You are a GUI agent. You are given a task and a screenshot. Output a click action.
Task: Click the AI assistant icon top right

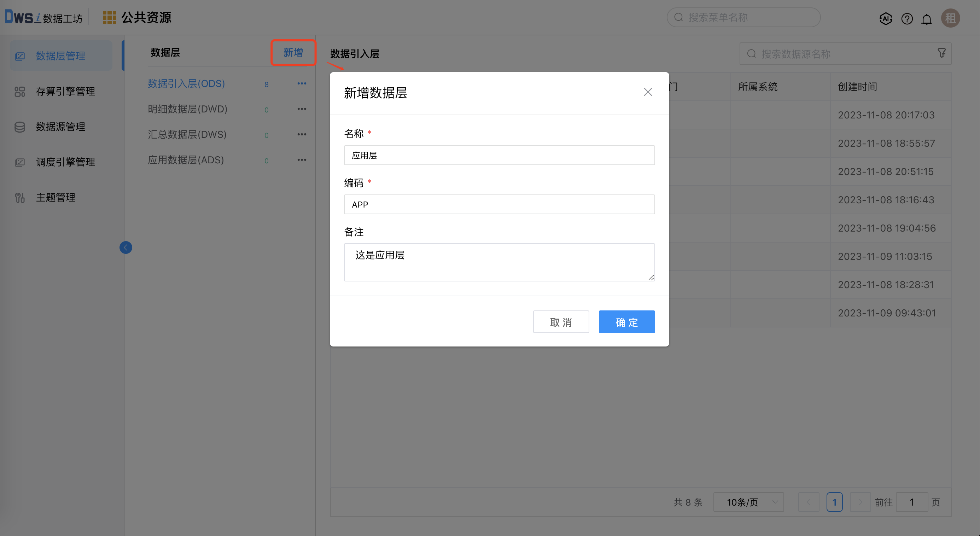pyautogui.click(x=886, y=18)
